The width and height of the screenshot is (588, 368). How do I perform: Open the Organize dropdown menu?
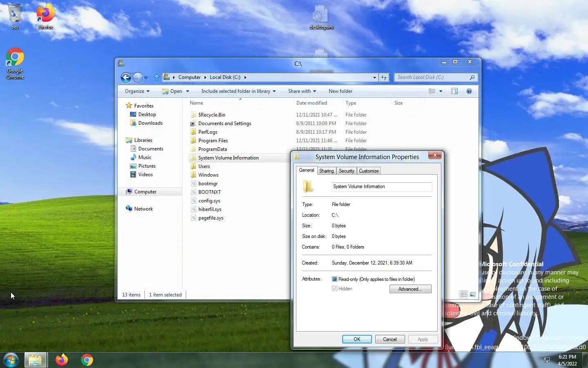[x=137, y=91]
